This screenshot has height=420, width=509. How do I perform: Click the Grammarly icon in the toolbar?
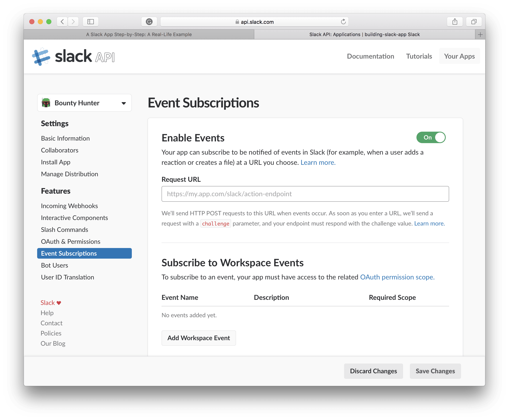pos(149,21)
